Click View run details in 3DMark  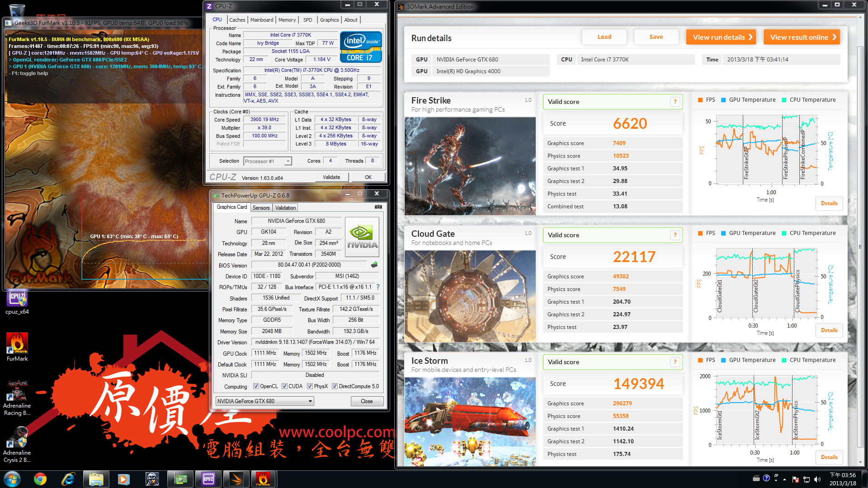(x=721, y=37)
